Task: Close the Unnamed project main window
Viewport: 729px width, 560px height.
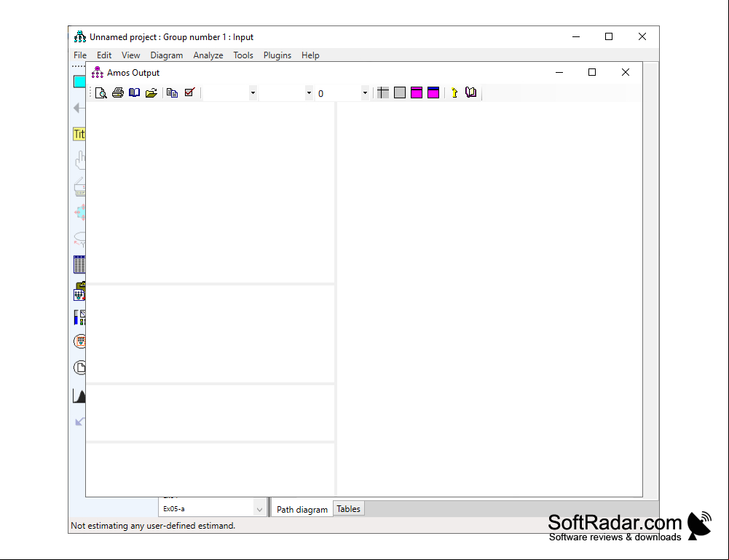Action: [642, 36]
